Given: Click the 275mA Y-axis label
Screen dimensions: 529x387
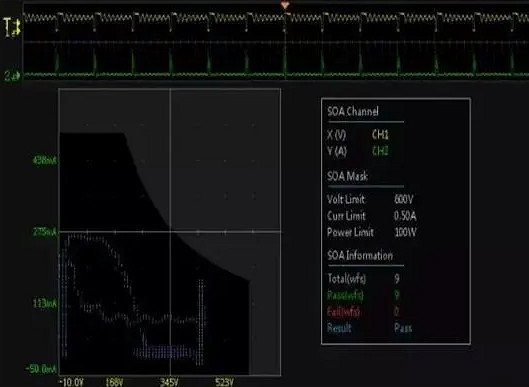Looking at the screenshot, I should click(x=45, y=232).
